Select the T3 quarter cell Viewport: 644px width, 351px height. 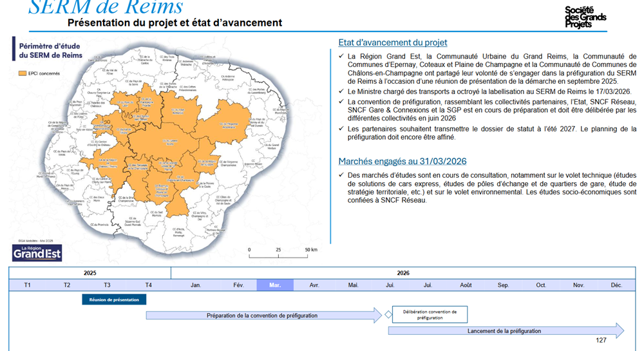[x=107, y=285]
